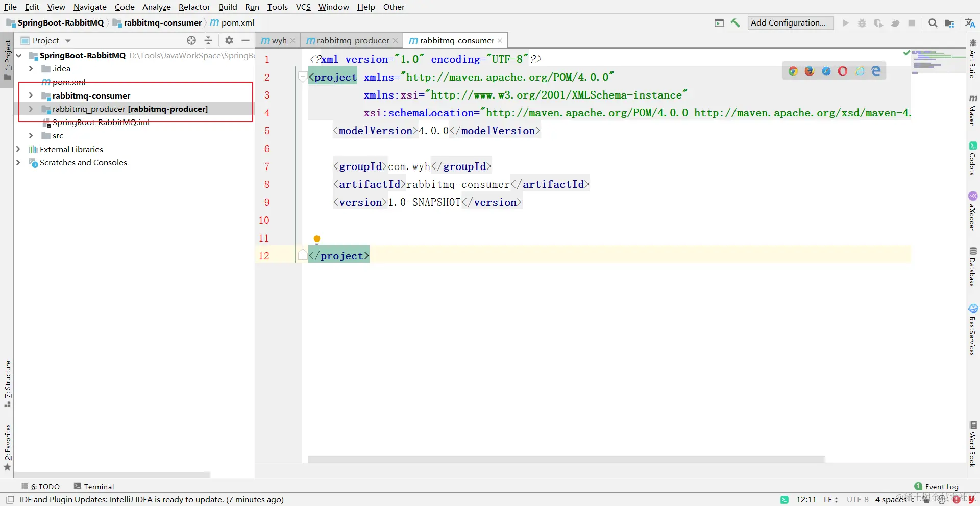This screenshot has width=980, height=506.
Task: Expand External Libraries node
Action: coord(18,149)
